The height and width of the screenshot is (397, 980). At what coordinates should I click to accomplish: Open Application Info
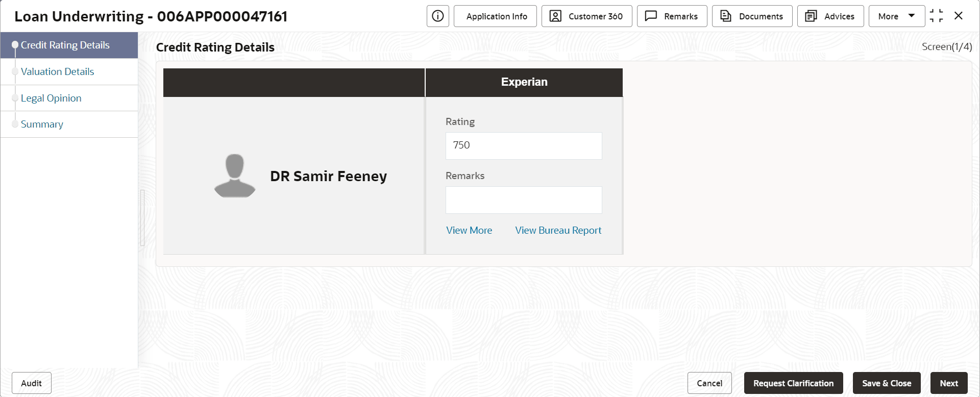pyautogui.click(x=495, y=16)
